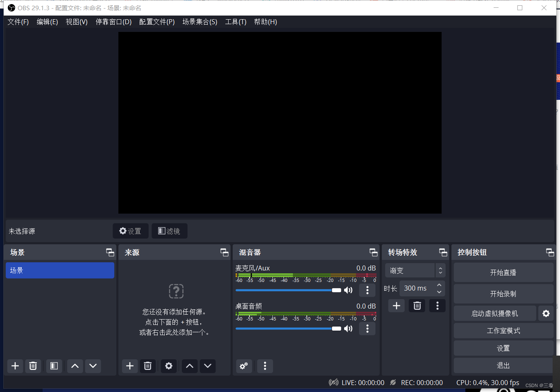Open the 场景集合(S) menu
The height and width of the screenshot is (392, 560).
[200, 22]
